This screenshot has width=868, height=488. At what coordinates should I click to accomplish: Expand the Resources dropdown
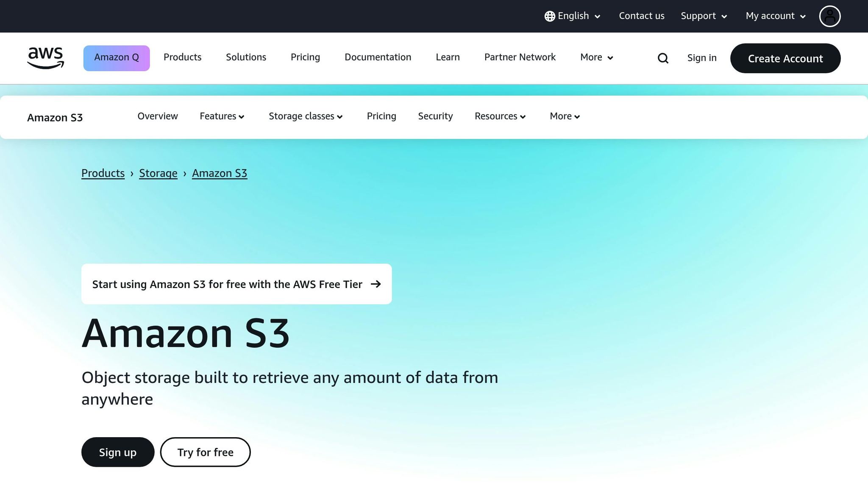point(500,116)
